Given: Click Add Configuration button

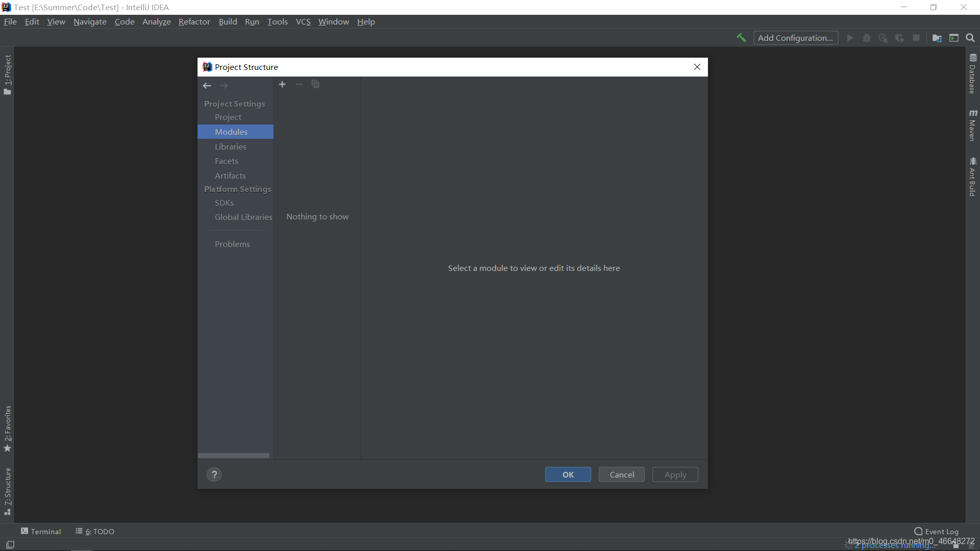Looking at the screenshot, I should [795, 38].
